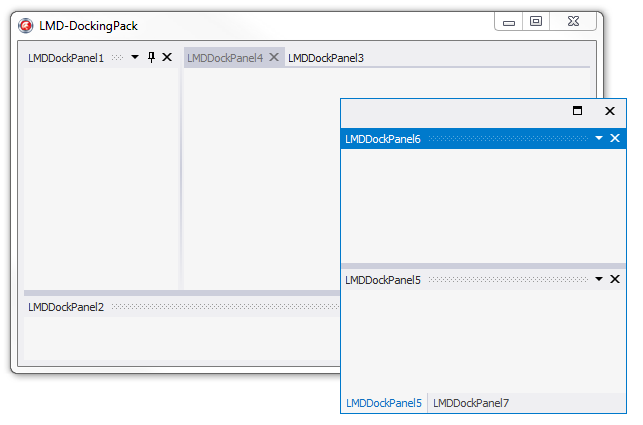Close LMDDockPanel1 with its X button
The height and width of the screenshot is (425, 643).
[167, 57]
